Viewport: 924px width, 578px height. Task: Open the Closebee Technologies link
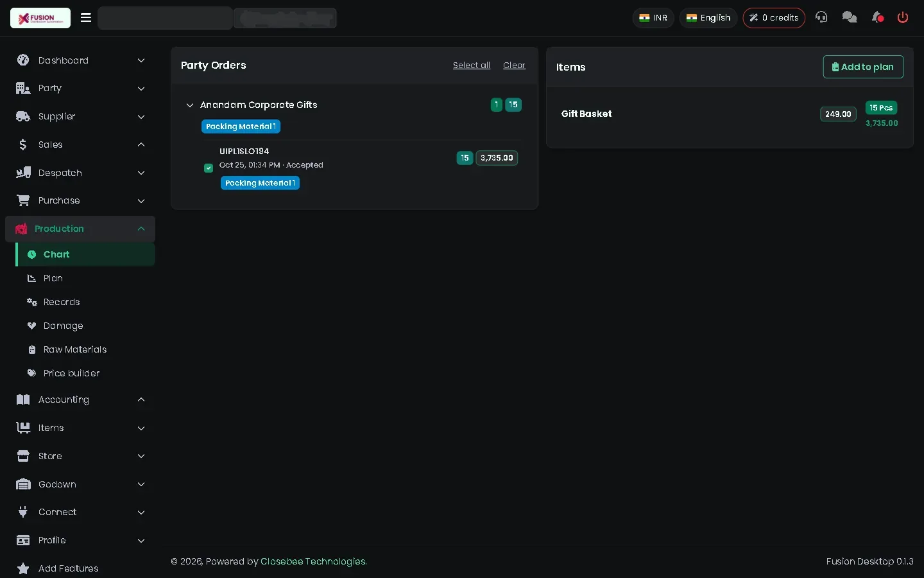tap(313, 561)
